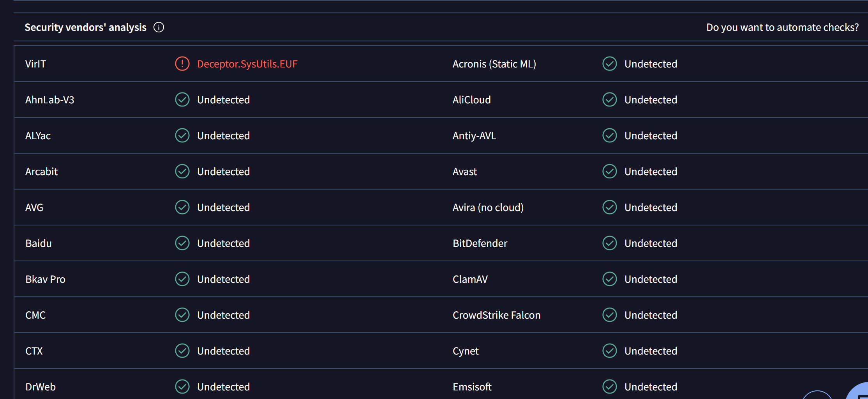Click the Antiy-AVL vendor name
This screenshot has height=399, width=868.
(474, 136)
